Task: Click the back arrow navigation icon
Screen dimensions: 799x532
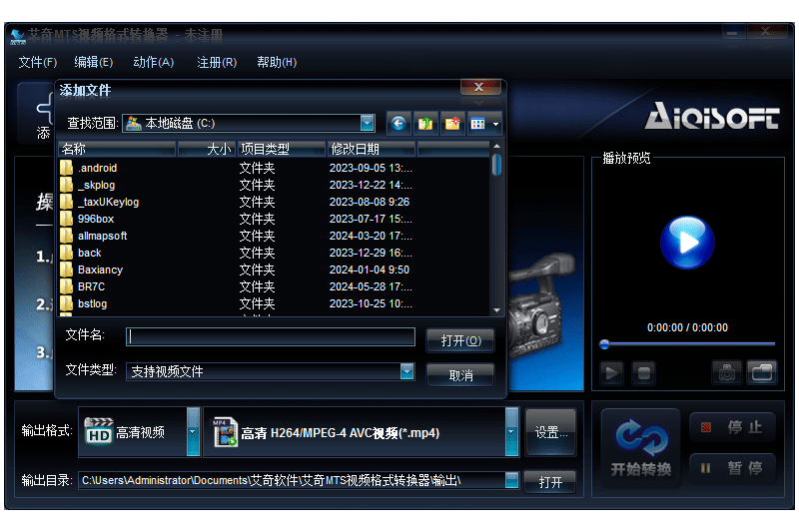Action: 399,123
